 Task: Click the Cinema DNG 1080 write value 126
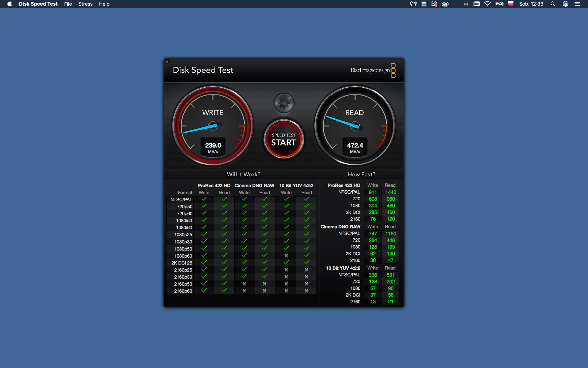click(373, 247)
